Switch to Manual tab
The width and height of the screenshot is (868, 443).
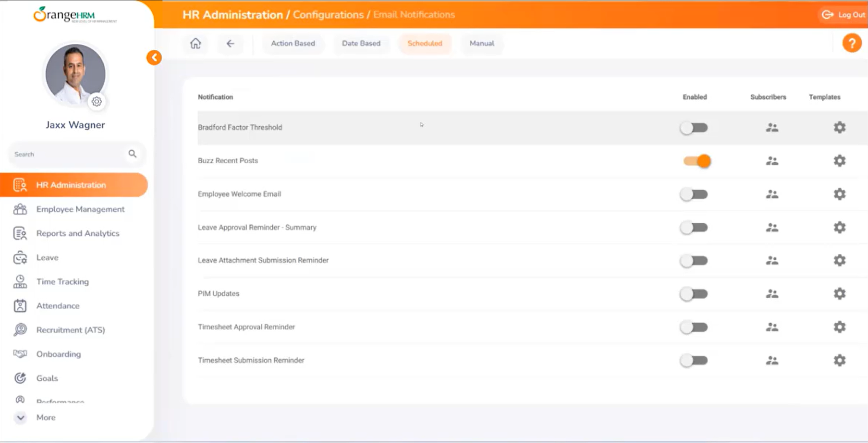tap(482, 43)
